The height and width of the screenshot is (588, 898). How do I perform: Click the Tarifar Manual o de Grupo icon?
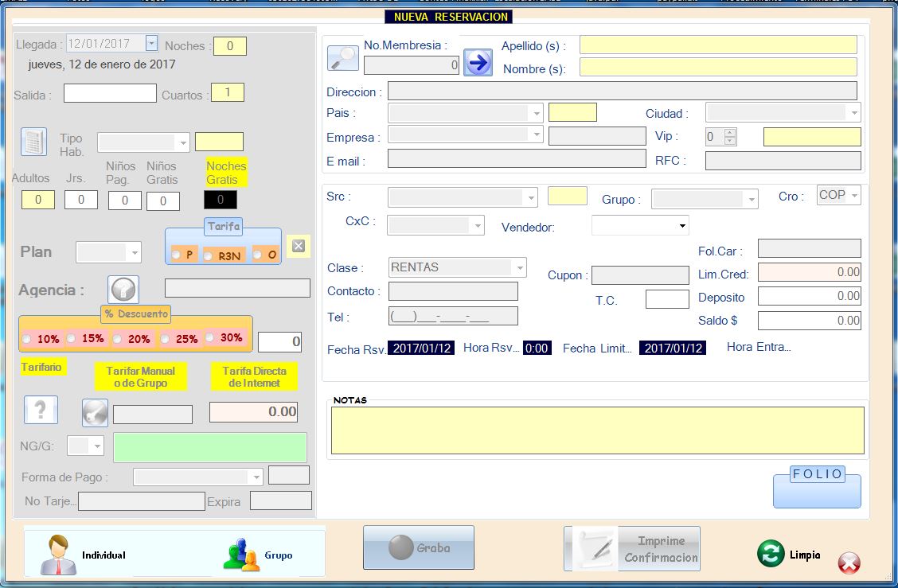95,412
